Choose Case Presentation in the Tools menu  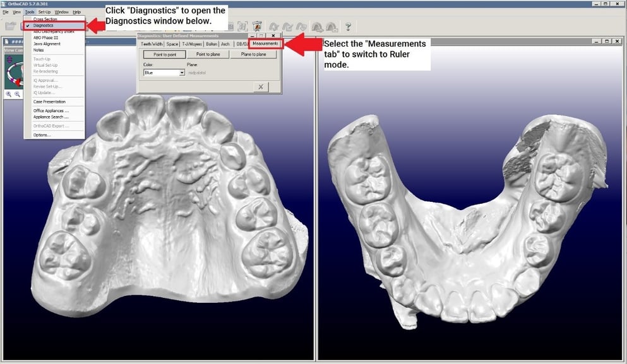pos(51,101)
